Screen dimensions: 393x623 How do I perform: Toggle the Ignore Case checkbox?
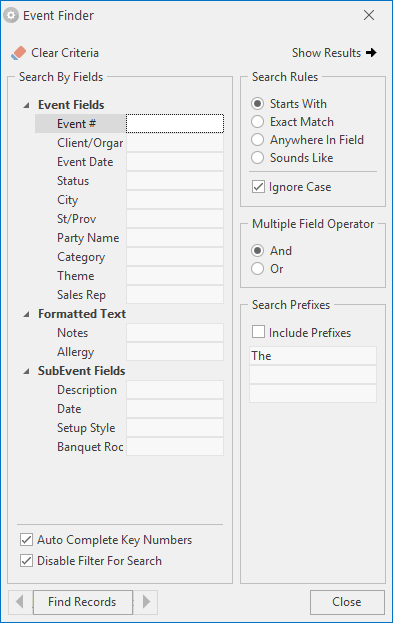click(258, 187)
